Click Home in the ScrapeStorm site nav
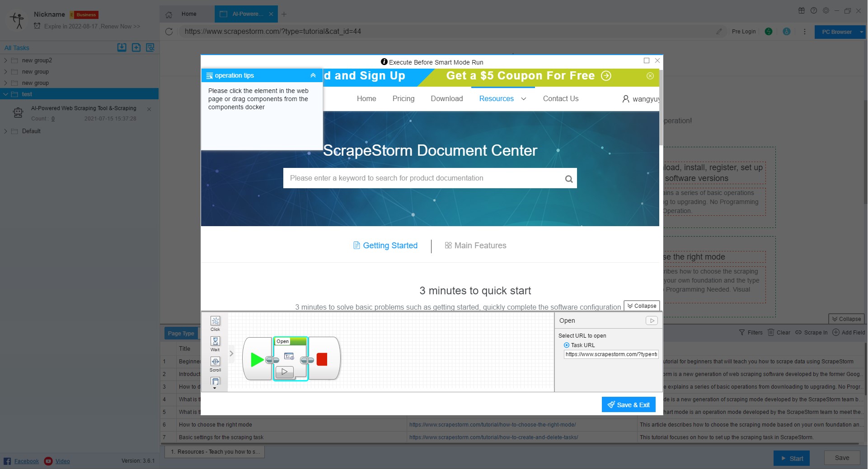The height and width of the screenshot is (469, 868). 366,98
